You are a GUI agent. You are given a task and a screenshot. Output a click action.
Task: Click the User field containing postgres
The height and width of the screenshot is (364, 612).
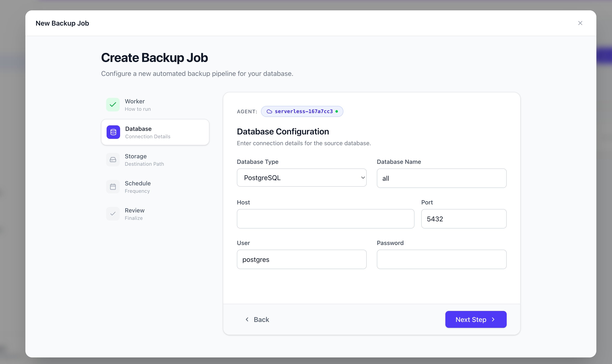tap(302, 259)
